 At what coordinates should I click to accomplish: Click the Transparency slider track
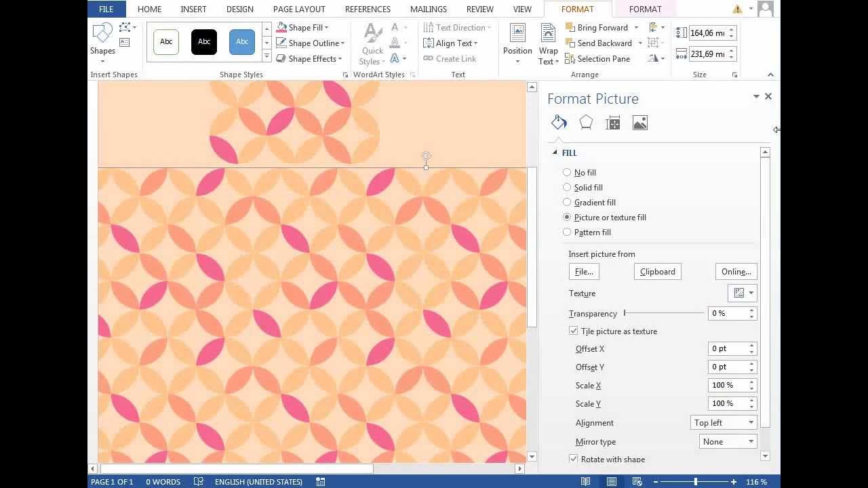pos(664,313)
